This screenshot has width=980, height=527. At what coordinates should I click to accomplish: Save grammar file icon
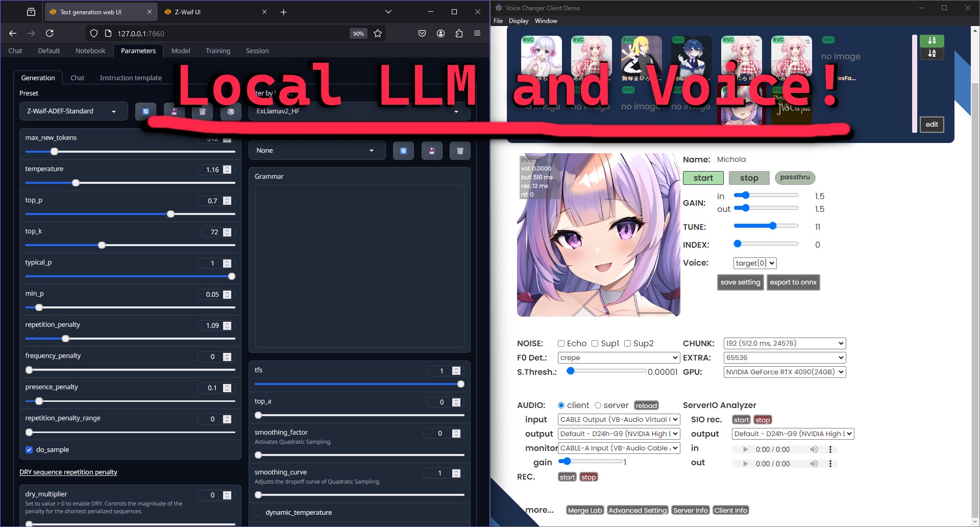(432, 151)
